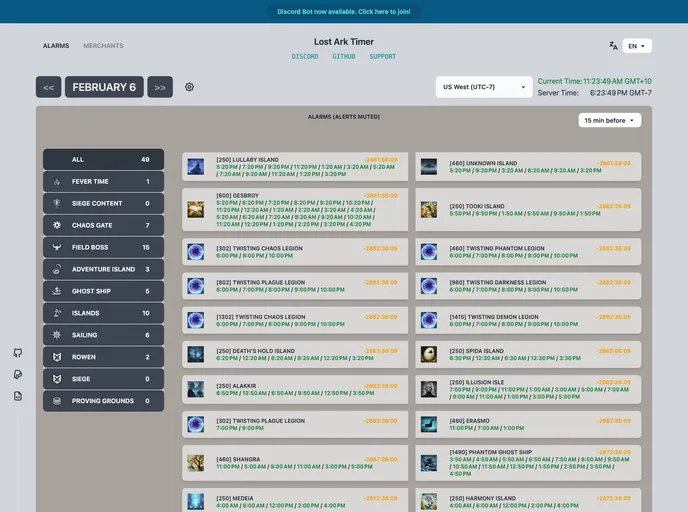The height and width of the screenshot is (512, 688).
Task: Click the [802] Twisting Plague Legion icon
Action: 196,286
